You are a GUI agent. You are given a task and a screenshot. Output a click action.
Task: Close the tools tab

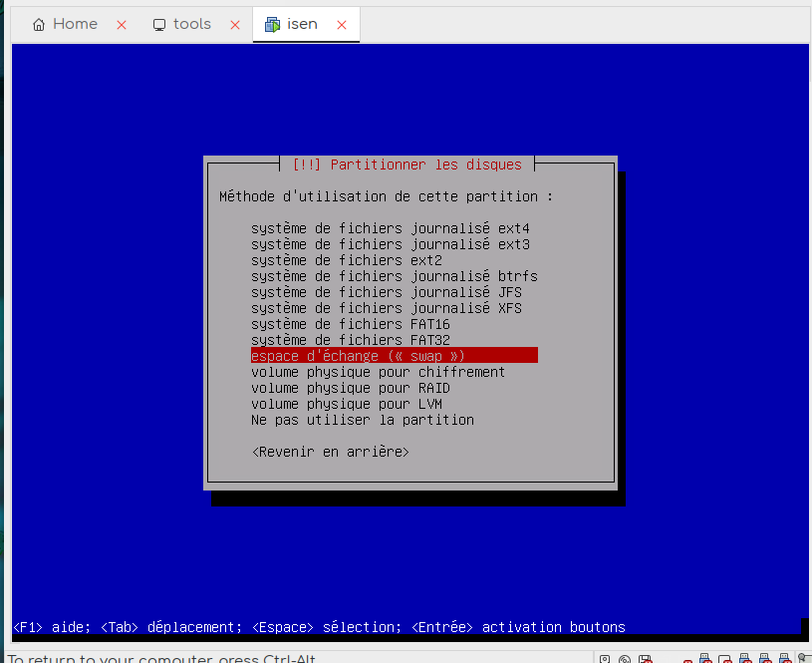coord(234,25)
